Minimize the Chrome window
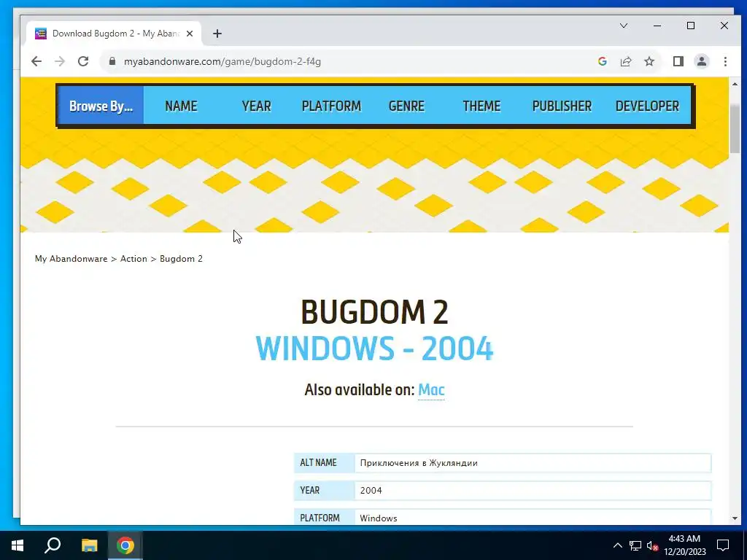This screenshot has height=560, width=747. 657,26
